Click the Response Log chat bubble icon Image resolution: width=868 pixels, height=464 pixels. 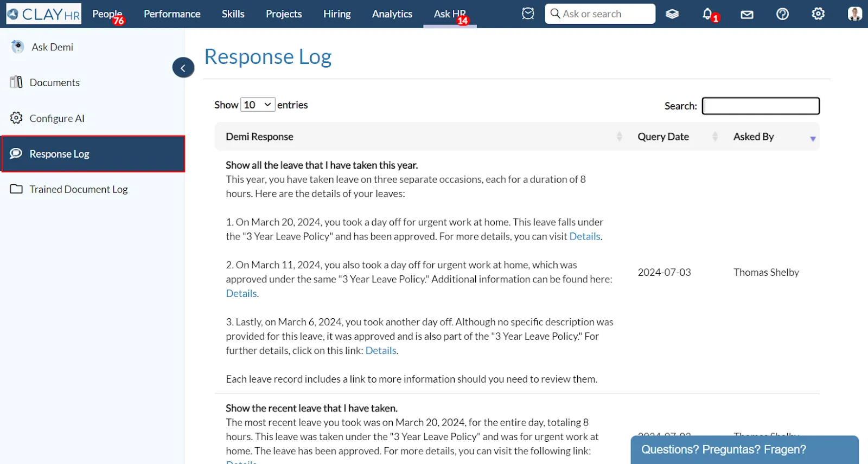(16, 153)
